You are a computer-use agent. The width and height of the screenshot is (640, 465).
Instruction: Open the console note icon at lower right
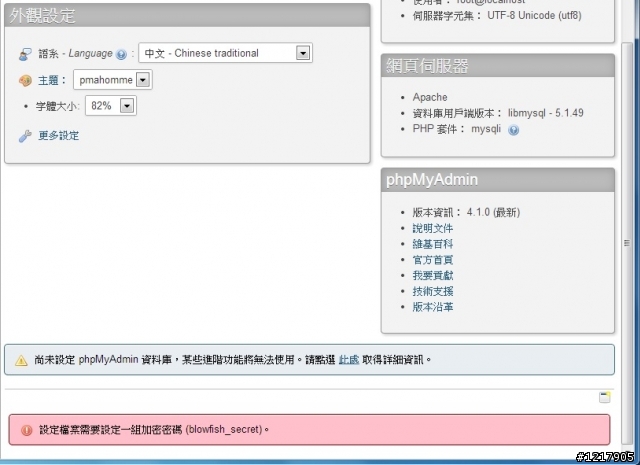(604, 397)
